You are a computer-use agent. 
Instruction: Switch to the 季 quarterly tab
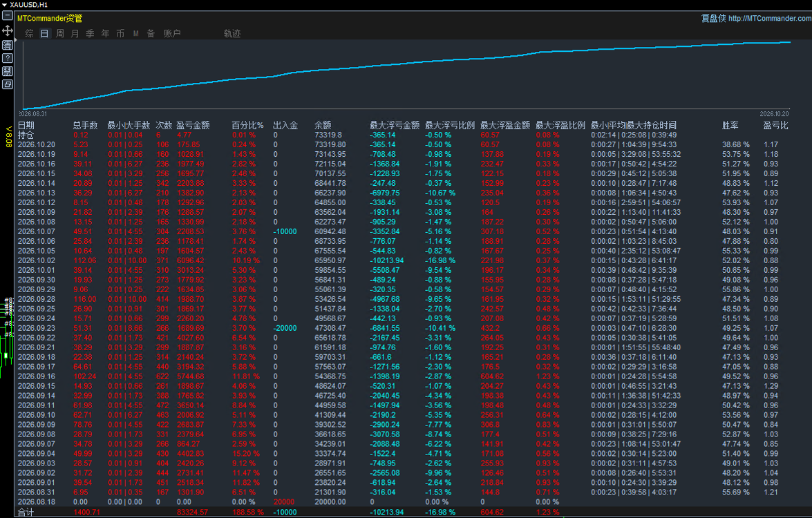click(x=90, y=34)
